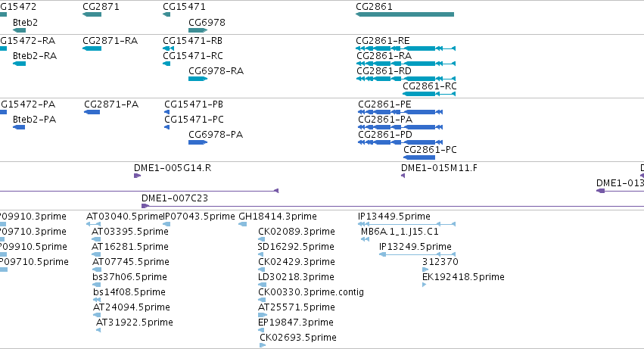
Task: Select the CG2861 gene label
Action: pyautogui.click(x=374, y=7)
